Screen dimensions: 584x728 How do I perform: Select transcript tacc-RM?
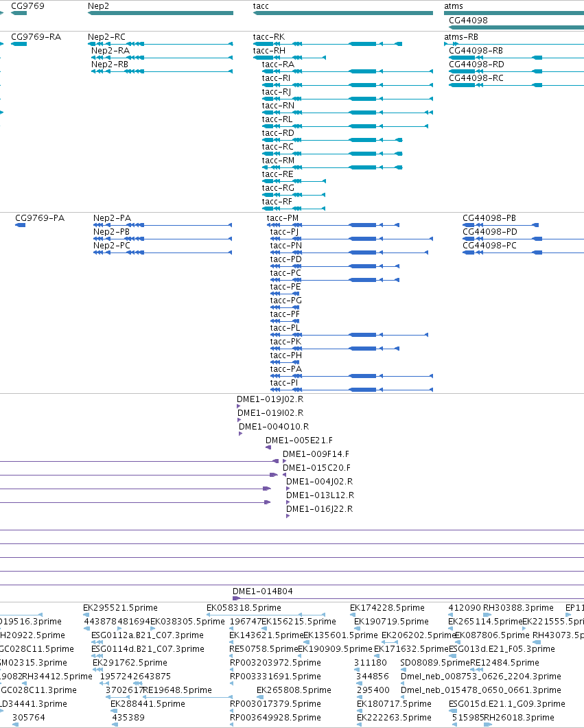(278, 160)
